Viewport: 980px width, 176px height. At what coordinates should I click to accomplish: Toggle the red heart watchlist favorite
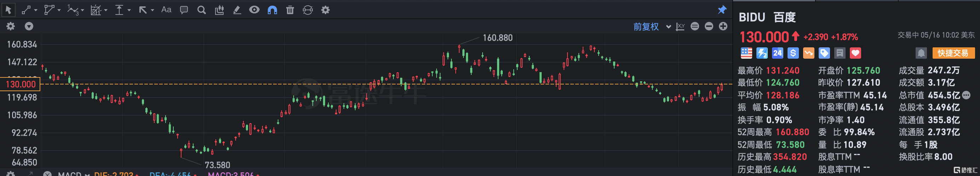(855, 53)
